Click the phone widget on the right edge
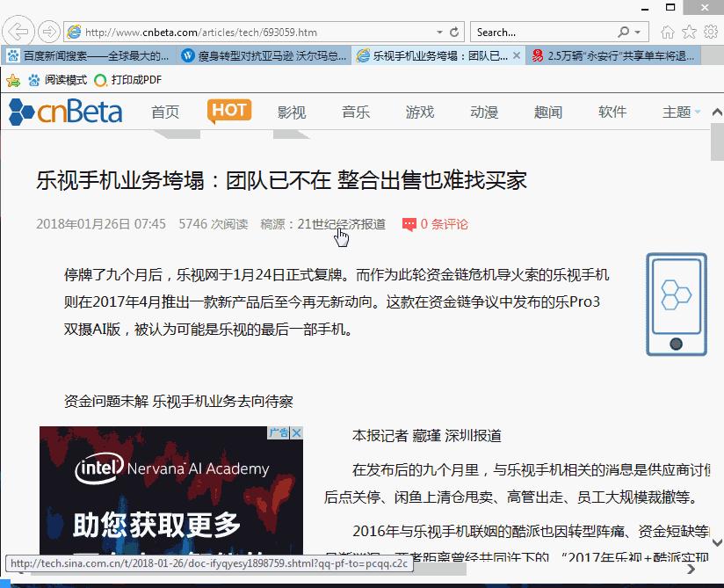Screen dimensions: 724x588 [677, 305]
